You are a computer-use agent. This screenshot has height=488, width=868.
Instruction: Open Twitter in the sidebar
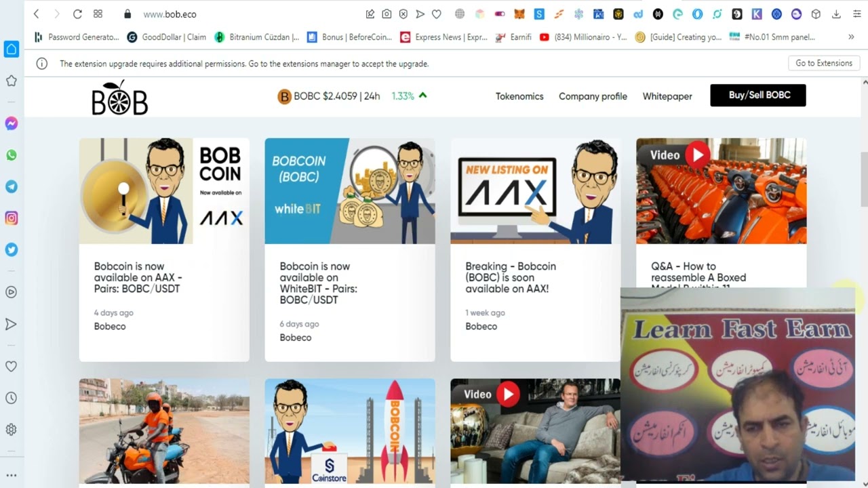point(11,249)
